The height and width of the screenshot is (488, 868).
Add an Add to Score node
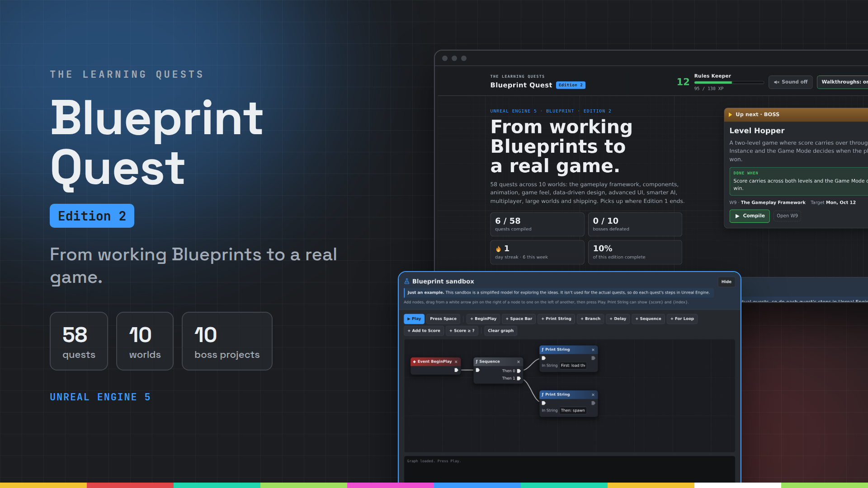click(x=424, y=331)
